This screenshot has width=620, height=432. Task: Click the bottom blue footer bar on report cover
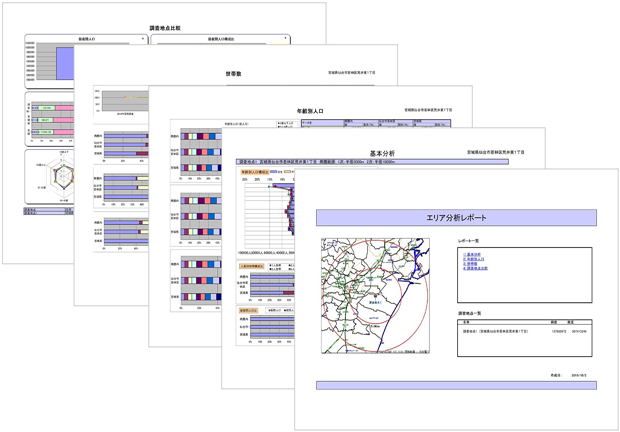tap(456, 385)
